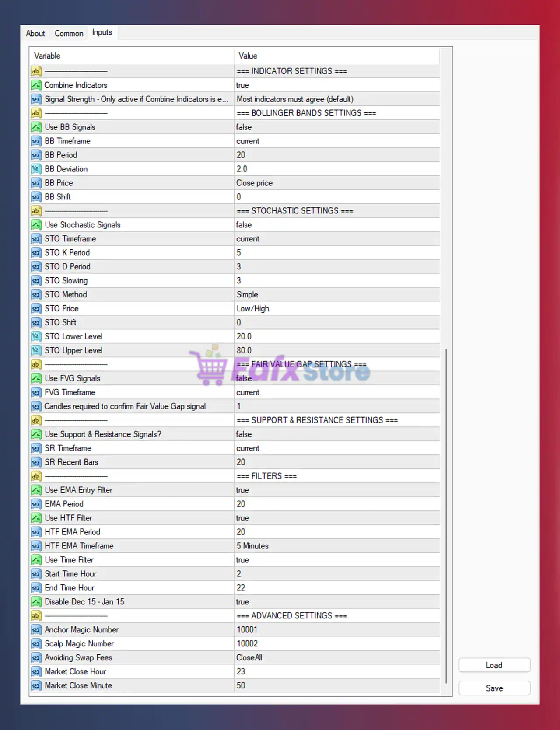Toggle Use FVG Signals value
This screenshot has width=560, height=730.
pos(337,378)
